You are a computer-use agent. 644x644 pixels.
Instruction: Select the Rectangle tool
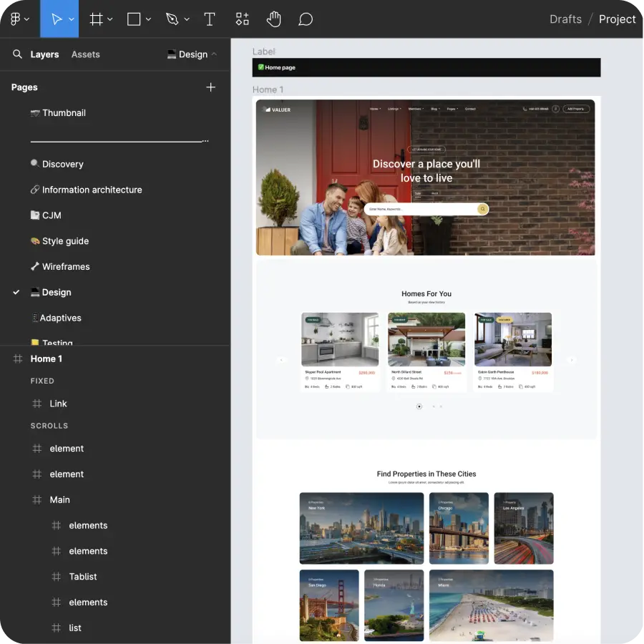pyautogui.click(x=133, y=19)
